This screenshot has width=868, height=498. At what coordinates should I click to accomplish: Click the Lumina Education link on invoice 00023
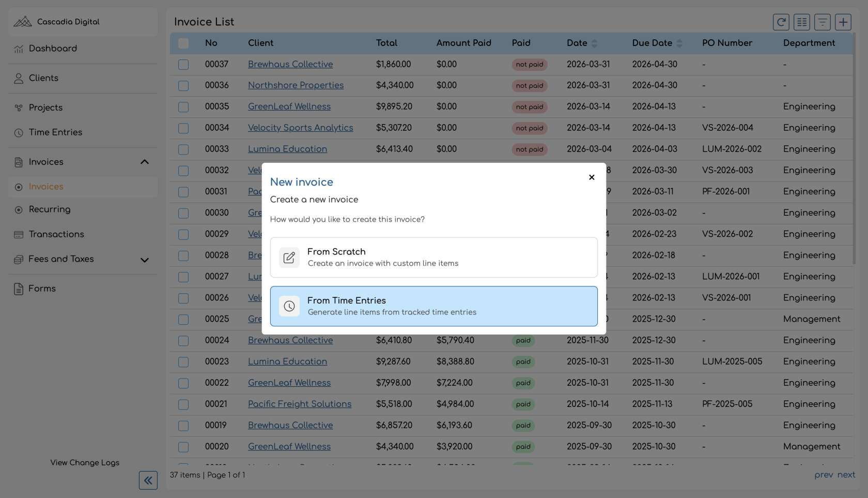tap(287, 361)
